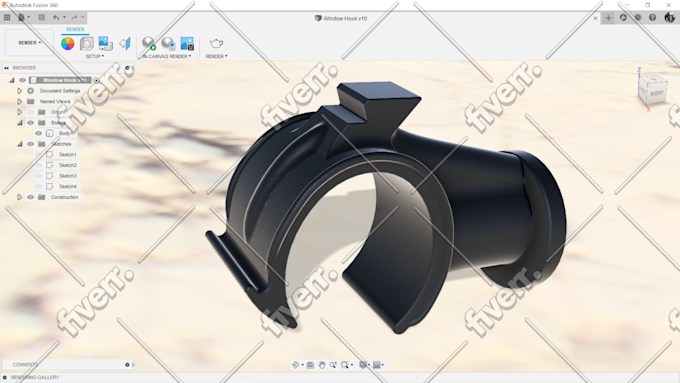
Task: Select 'Document Settings' row in the browser
Action: (60, 91)
